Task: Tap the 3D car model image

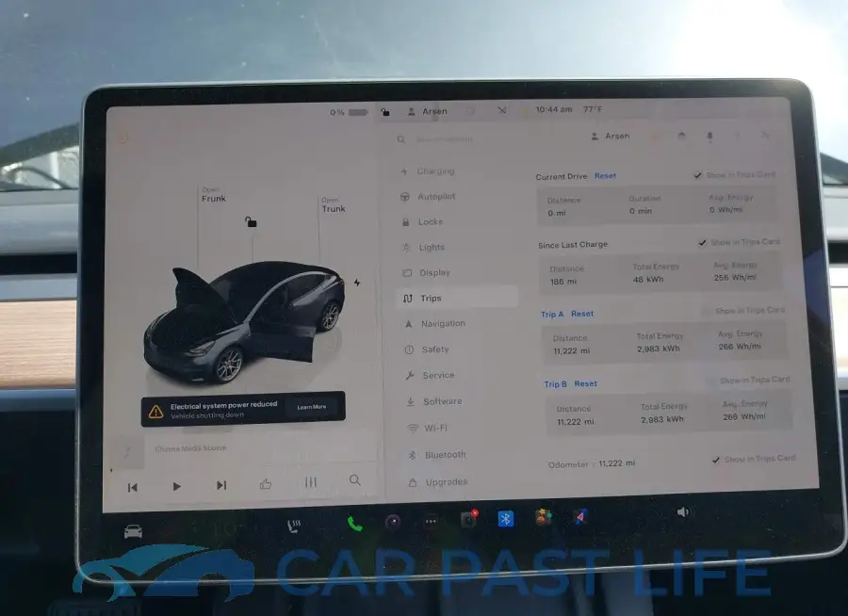Action: click(x=244, y=323)
